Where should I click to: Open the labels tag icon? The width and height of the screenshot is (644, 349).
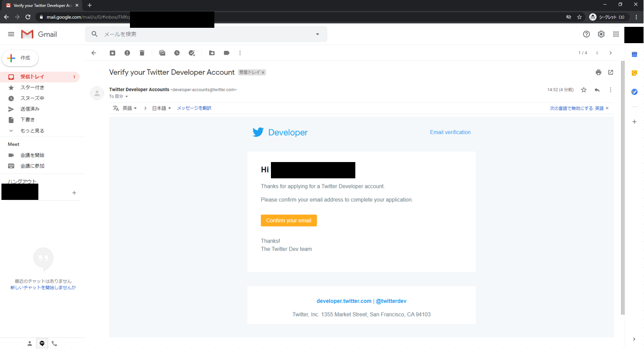coord(227,53)
